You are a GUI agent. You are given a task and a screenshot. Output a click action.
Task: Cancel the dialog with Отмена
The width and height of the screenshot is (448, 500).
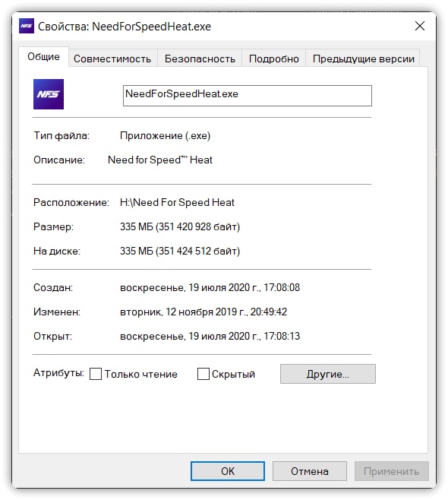click(309, 471)
